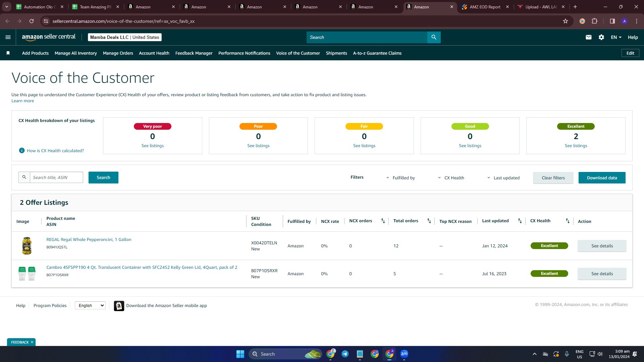The image size is (644, 362).
Task: Switch to the Automation Olo tab
Action: coord(40,7)
